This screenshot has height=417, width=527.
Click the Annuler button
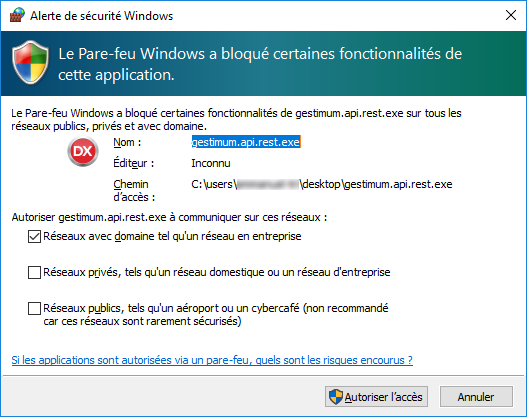(476, 397)
